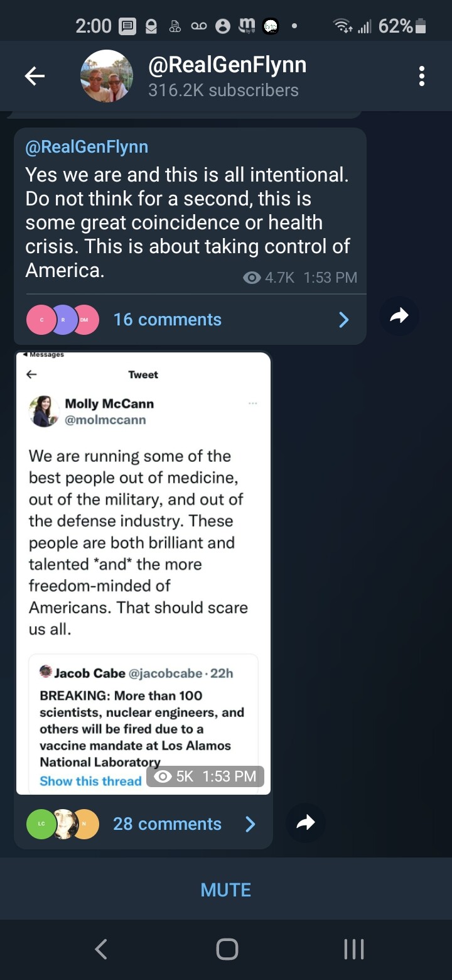Open the 16 comments thread
This screenshot has height=980, width=452.
coord(167,320)
